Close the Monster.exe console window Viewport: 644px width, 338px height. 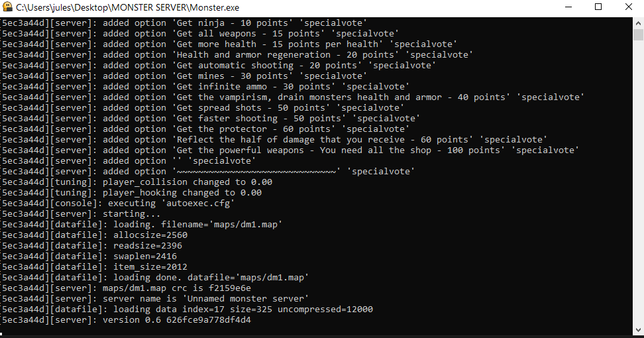tap(628, 7)
